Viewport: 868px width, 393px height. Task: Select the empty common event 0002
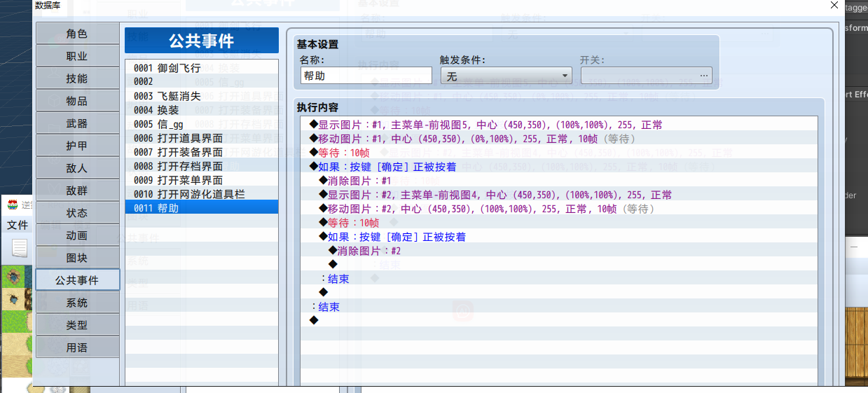[202, 82]
